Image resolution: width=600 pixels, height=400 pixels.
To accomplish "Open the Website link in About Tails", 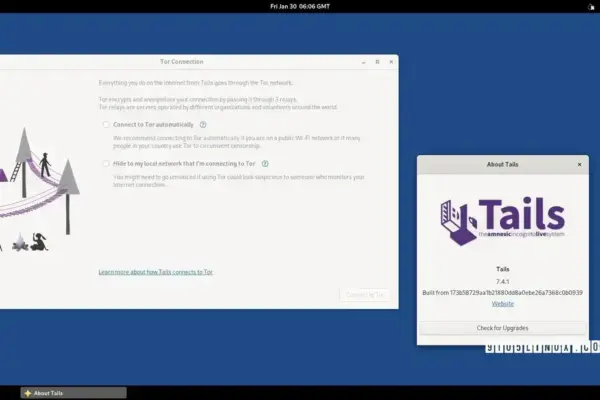I will [502, 304].
